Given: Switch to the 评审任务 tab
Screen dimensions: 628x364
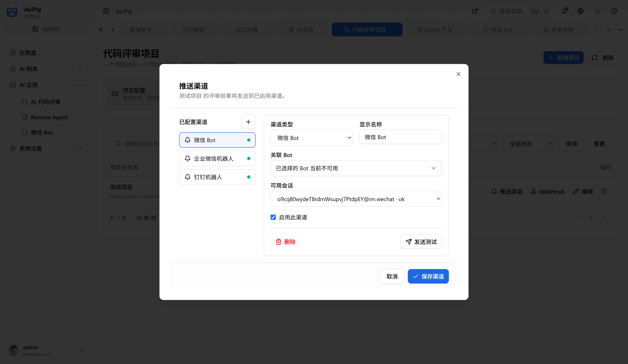Looking at the screenshot, I should (x=558, y=30).
